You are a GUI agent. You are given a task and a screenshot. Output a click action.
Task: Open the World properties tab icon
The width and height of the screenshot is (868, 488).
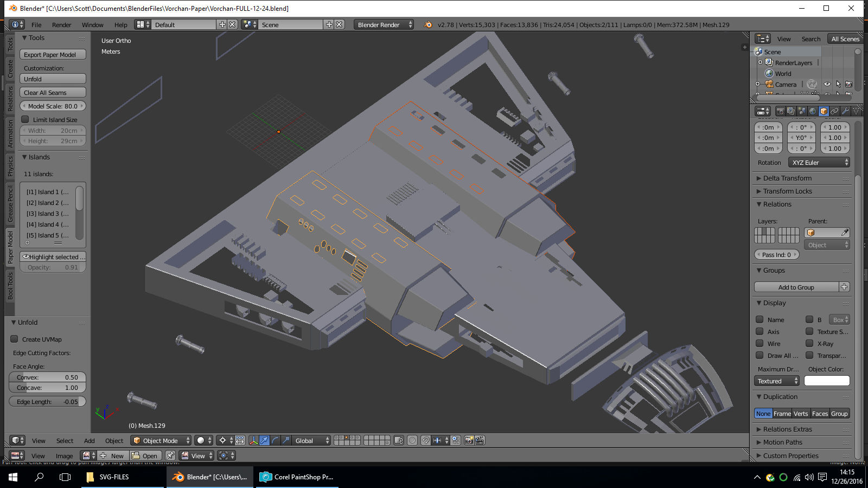click(x=813, y=111)
